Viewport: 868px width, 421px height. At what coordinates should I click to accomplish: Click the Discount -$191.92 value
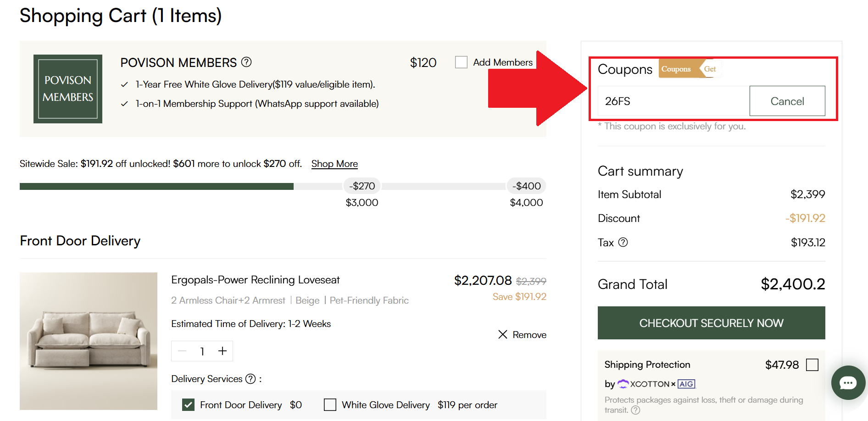(x=805, y=218)
